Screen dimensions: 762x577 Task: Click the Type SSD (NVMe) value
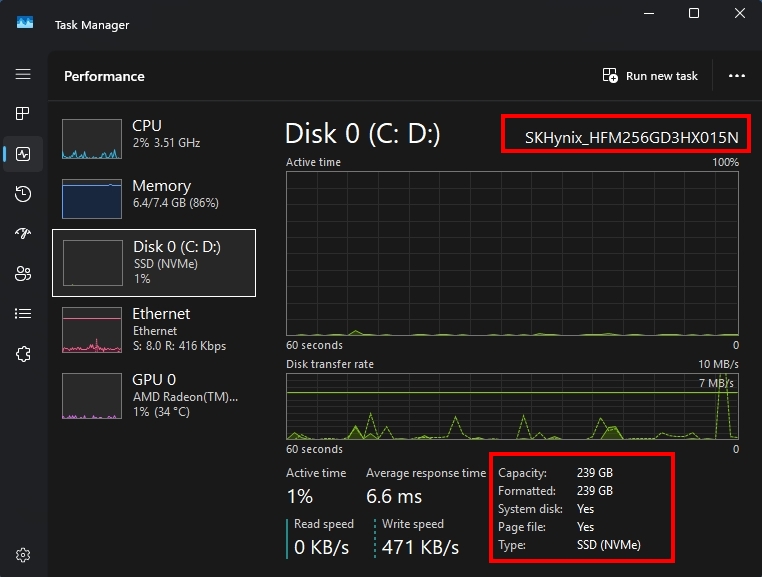point(608,545)
